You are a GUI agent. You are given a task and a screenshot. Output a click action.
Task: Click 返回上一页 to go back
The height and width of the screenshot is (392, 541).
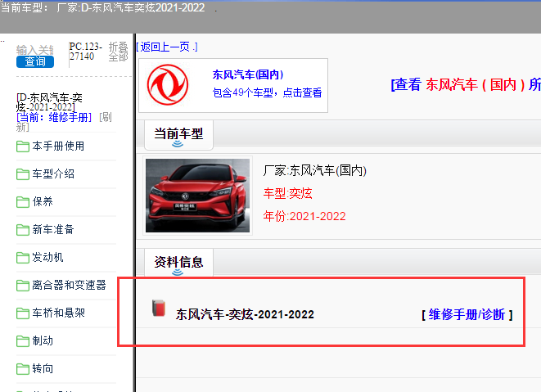click(x=167, y=47)
